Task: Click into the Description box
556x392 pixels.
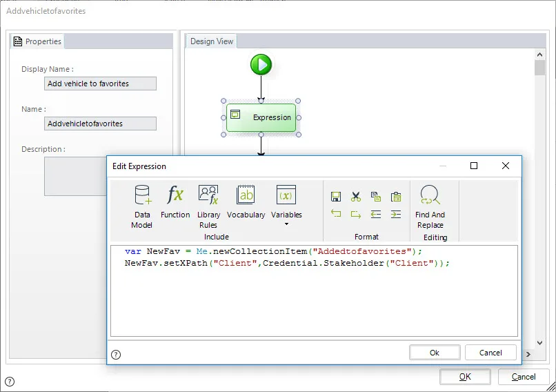Action: [75, 176]
